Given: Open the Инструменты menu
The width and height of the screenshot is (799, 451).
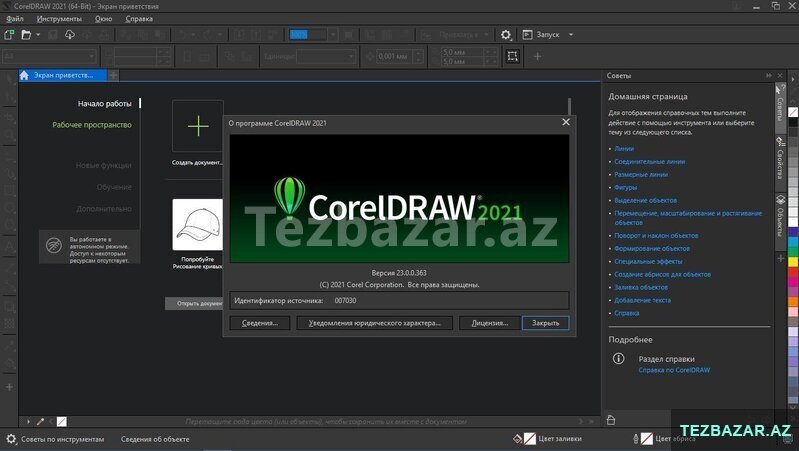Looking at the screenshot, I should 59,19.
